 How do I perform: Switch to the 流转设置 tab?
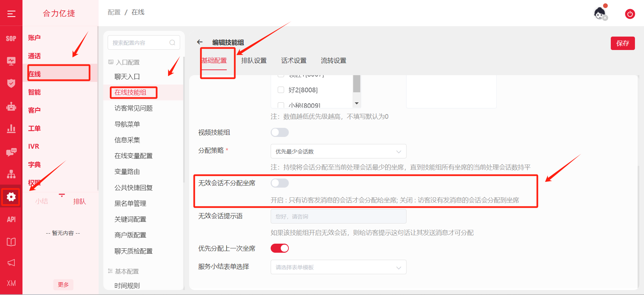tap(333, 60)
